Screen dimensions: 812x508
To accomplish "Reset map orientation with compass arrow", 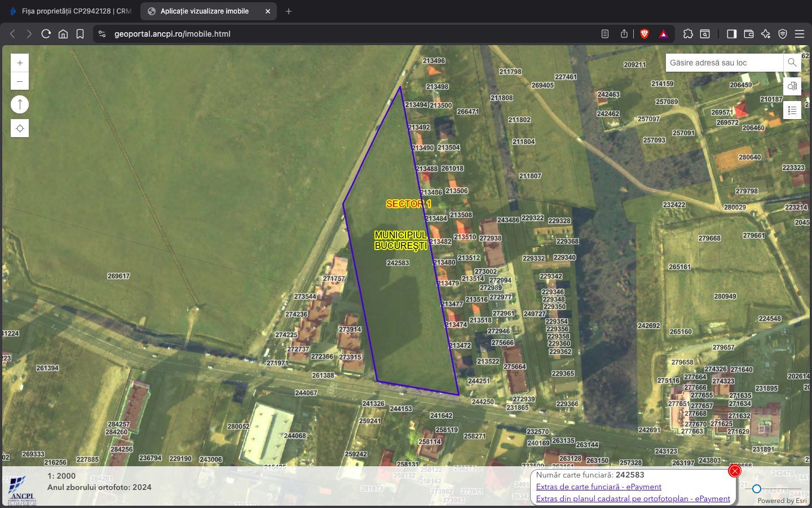I will [x=20, y=104].
